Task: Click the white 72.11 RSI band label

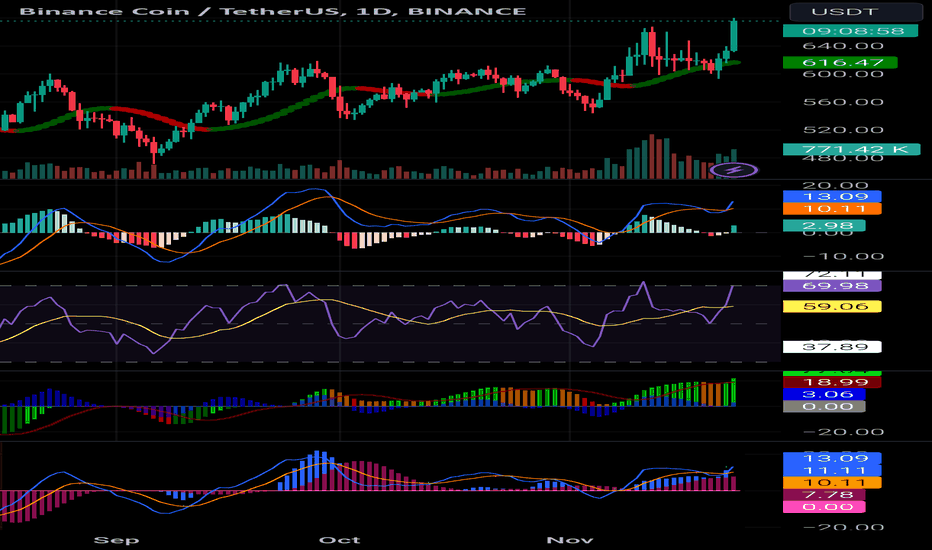Action: 832,275
